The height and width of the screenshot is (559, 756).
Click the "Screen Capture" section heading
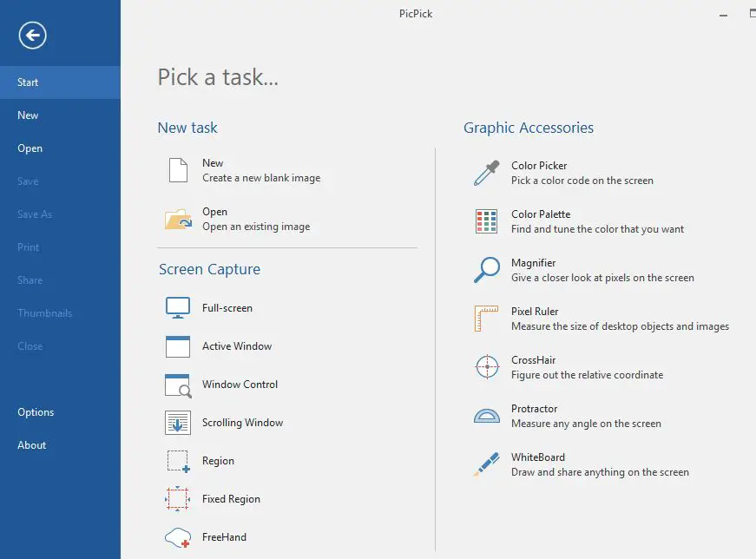209,269
